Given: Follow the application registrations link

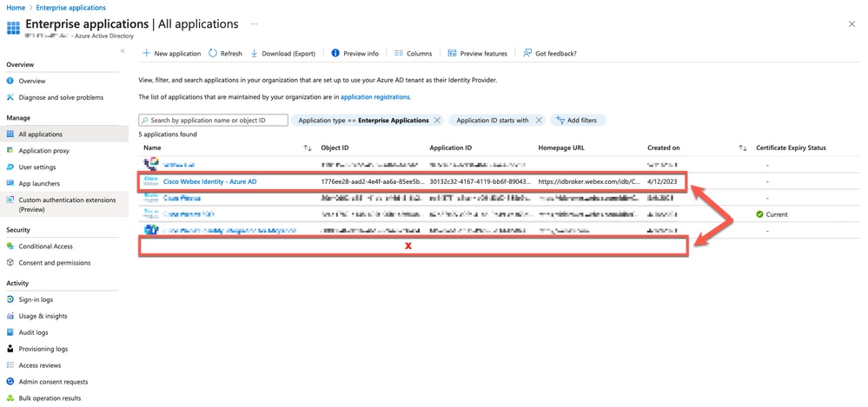Looking at the screenshot, I should pyautogui.click(x=375, y=97).
